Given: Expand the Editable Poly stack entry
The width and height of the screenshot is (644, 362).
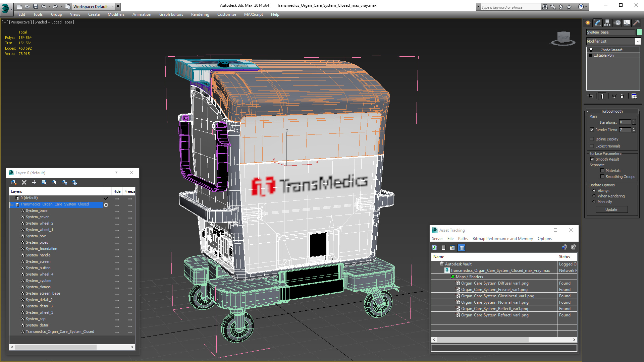Looking at the screenshot, I should coord(590,55).
